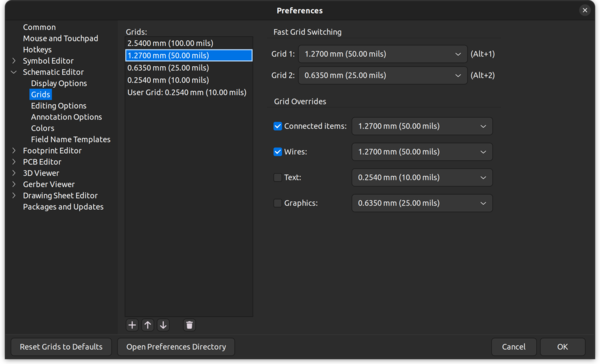
Task: Expand the Symbol Editor tree node
Action: click(14, 61)
